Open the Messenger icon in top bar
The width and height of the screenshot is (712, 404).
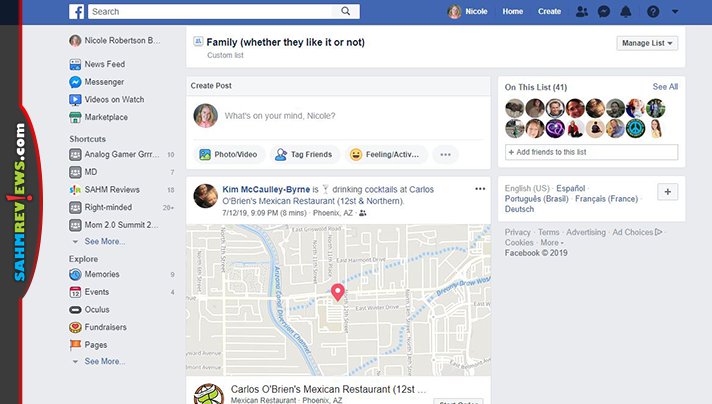click(603, 11)
